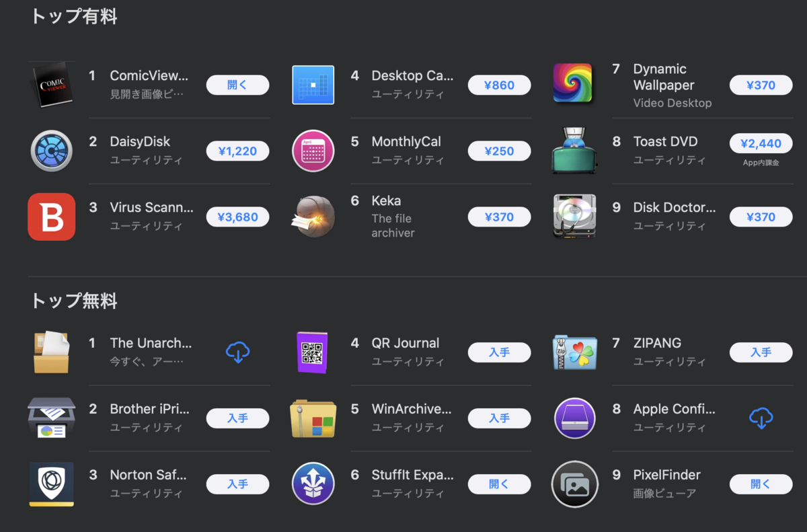Viewport: 807px width, 532px height.
Task: Open the StuffIt Expander app icon
Action: (313, 484)
